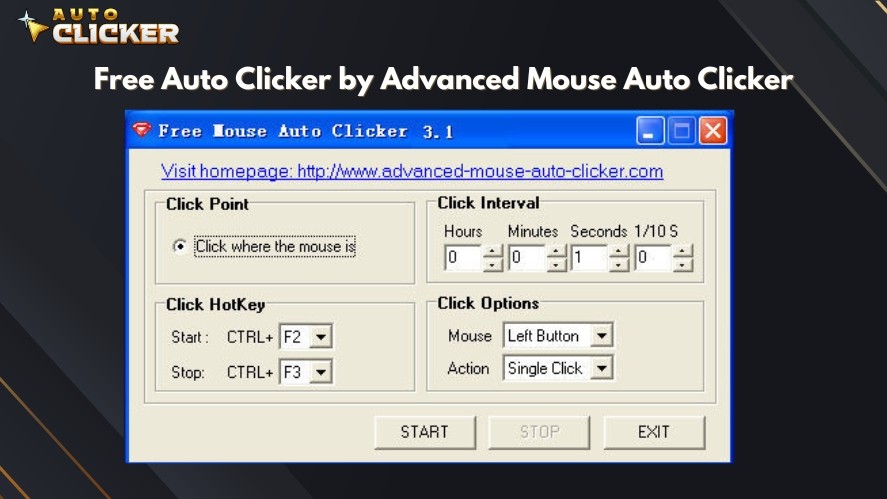Image resolution: width=887 pixels, height=499 pixels.
Task: Click the 'Free Mouse Auto Clicker 3.1' title text
Action: (305, 131)
